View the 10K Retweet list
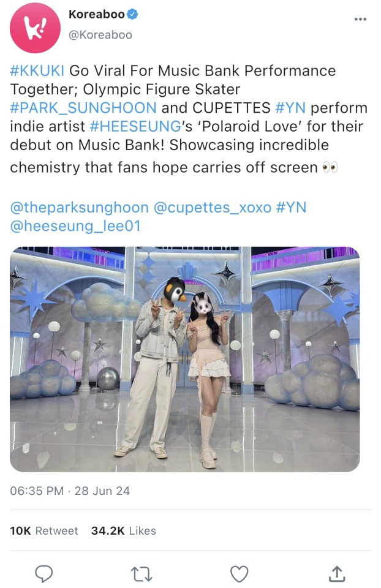The image size is (381, 588). coord(44,530)
